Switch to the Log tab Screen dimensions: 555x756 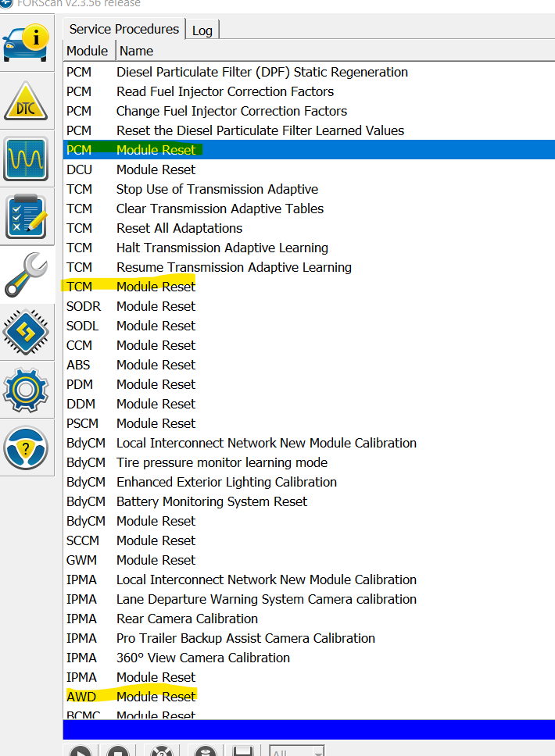(x=202, y=30)
